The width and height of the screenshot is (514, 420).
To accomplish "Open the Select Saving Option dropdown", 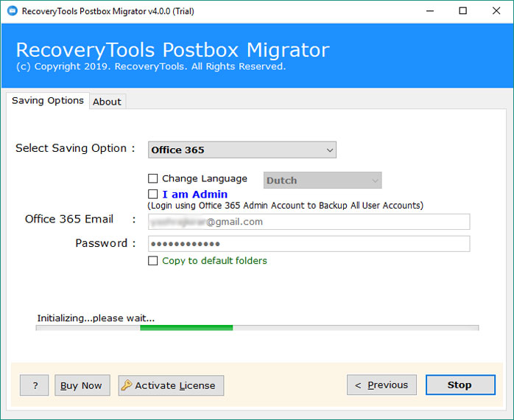I will (242, 150).
